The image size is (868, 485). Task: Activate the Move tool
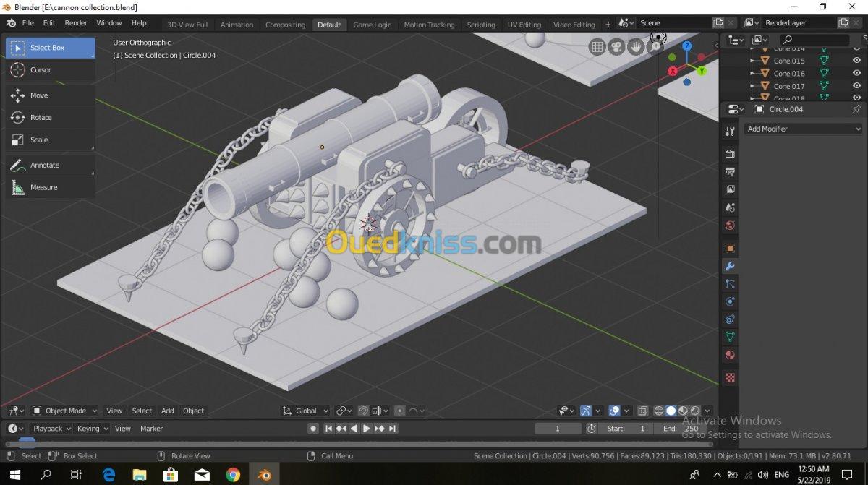tap(51, 95)
